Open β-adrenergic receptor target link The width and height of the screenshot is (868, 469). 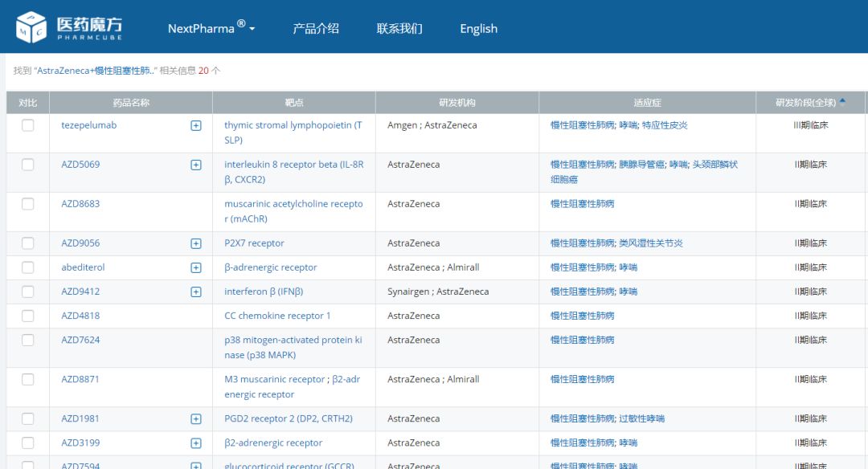(x=271, y=267)
